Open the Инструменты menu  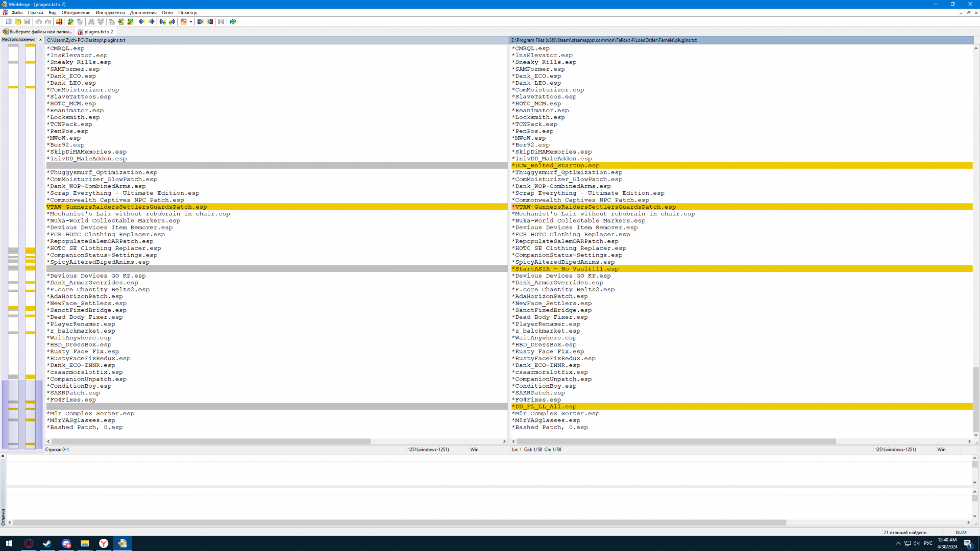coord(110,13)
